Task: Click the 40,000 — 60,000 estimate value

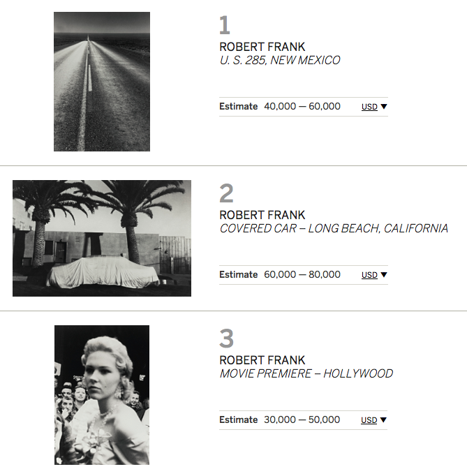Action: coord(302,107)
